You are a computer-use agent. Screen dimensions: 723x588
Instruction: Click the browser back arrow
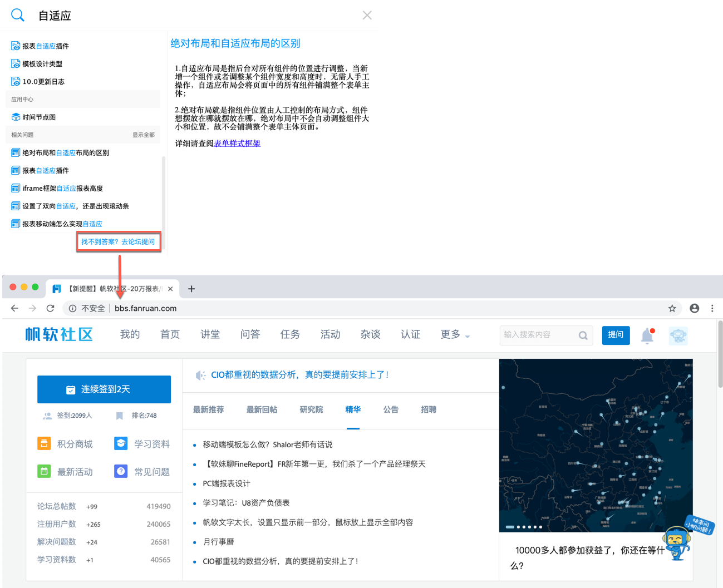[14, 308]
